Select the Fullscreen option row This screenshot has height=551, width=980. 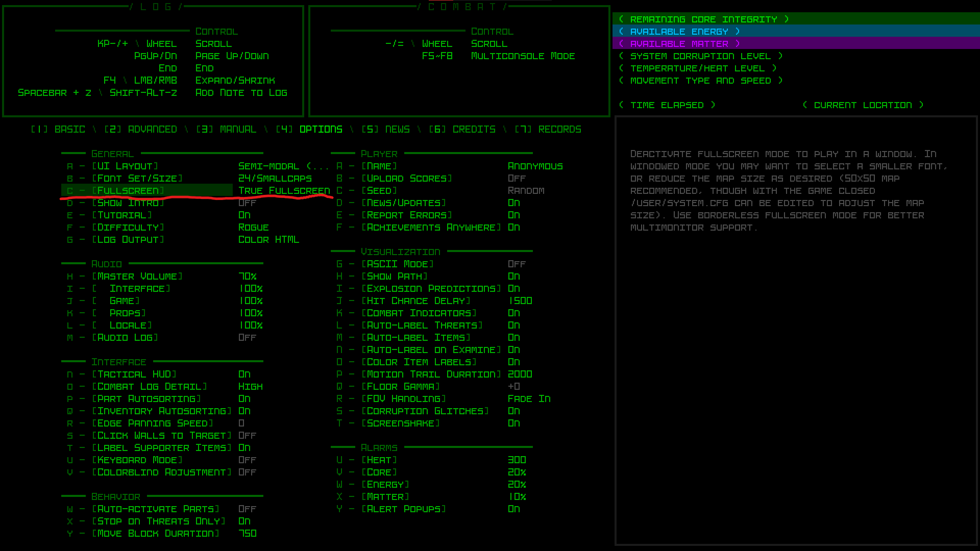click(x=128, y=191)
